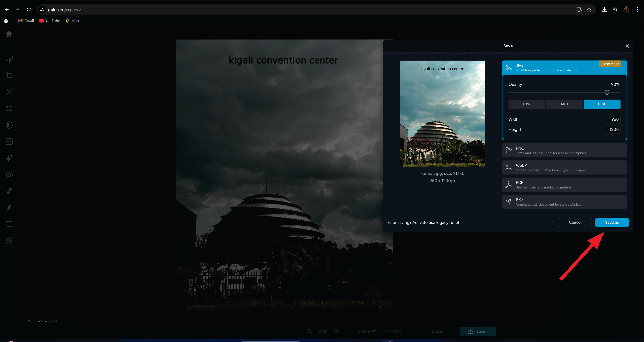Open the Adjust sliders tool

click(x=9, y=108)
